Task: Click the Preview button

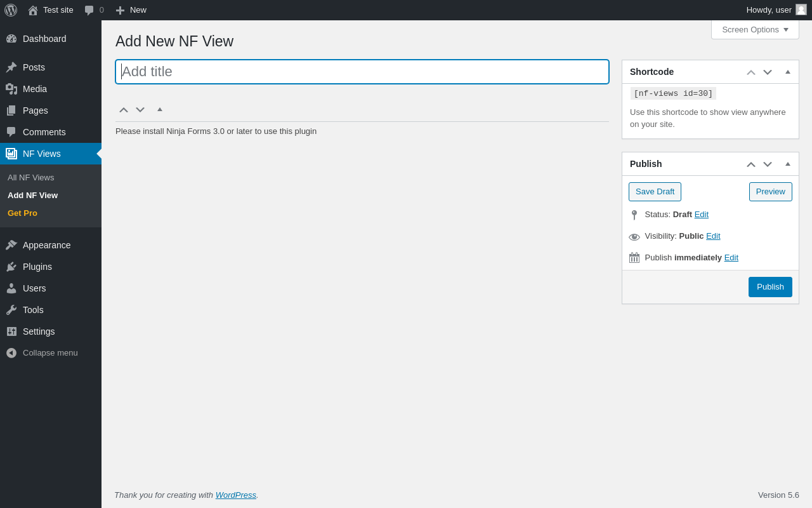Action: pos(771,192)
